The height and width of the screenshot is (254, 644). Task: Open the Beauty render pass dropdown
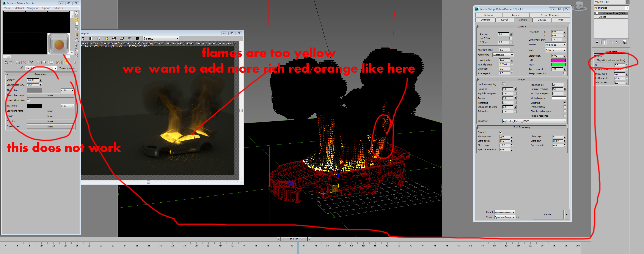(161, 38)
